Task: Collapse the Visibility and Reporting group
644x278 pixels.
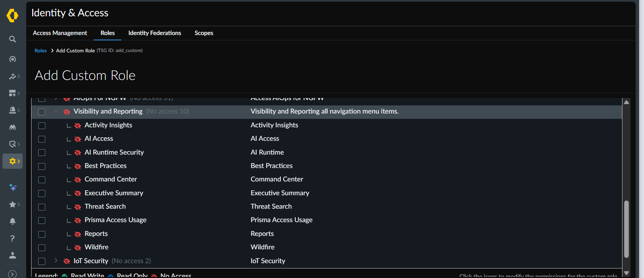Action: click(x=56, y=111)
